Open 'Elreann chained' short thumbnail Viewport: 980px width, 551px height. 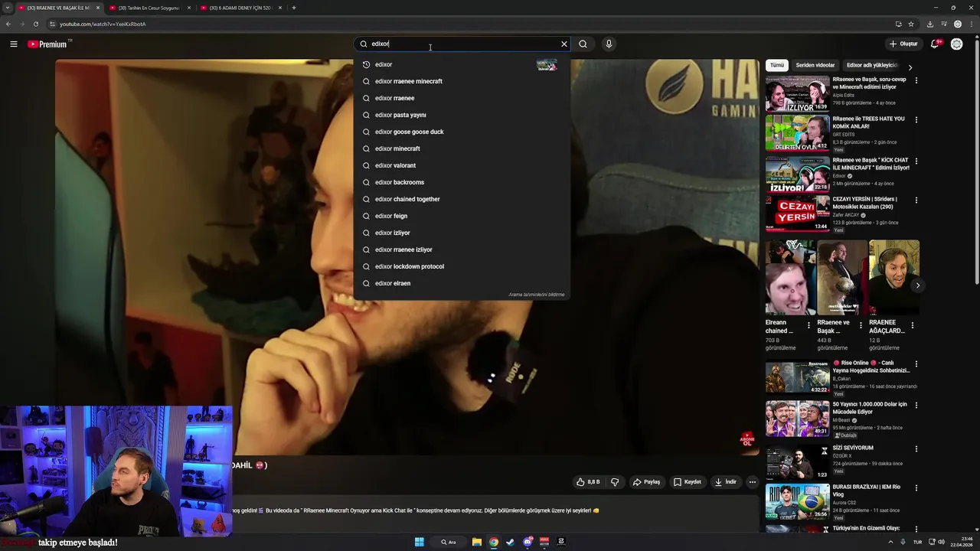point(790,278)
